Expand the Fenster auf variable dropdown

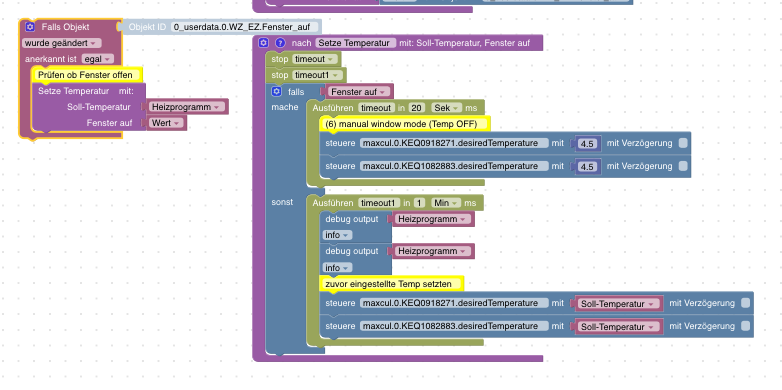tap(359, 92)
